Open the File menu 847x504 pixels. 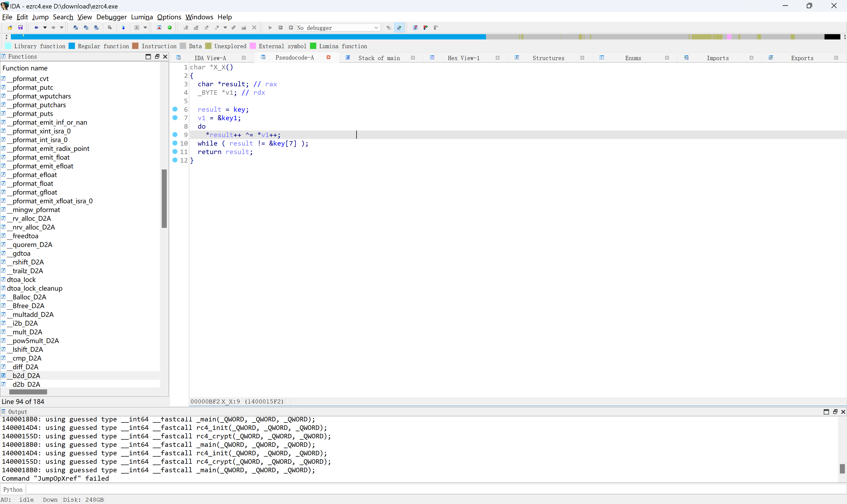(7, 17)
